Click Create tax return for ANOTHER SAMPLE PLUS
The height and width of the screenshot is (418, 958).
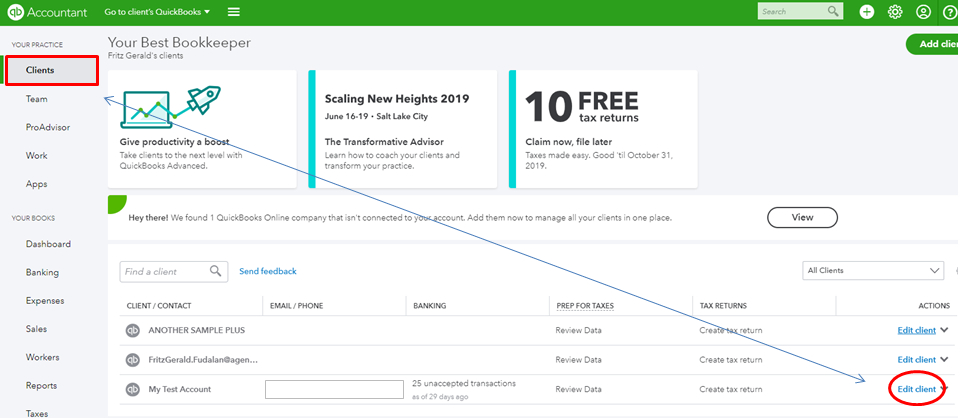tap(731, 330)
